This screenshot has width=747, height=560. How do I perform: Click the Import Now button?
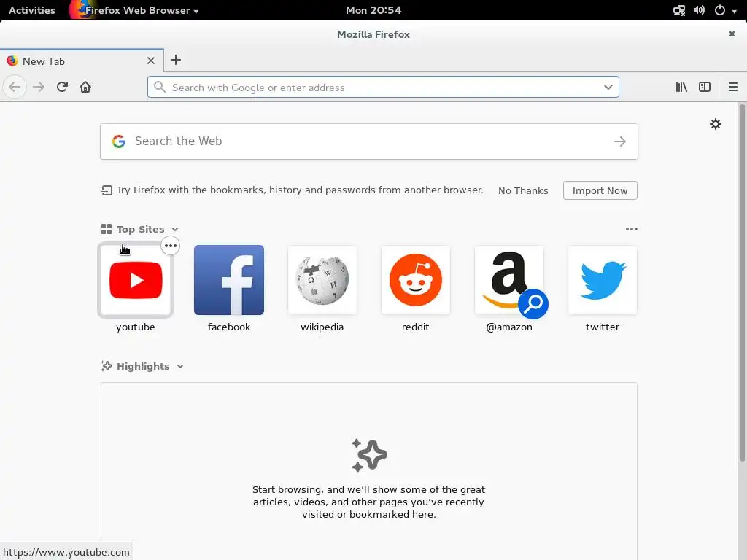click(x=600, y=190)
